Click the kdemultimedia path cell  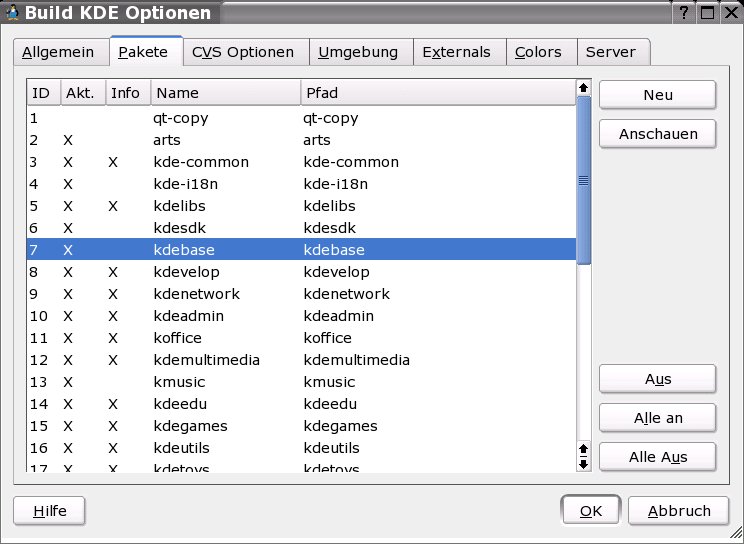(356, 360)
